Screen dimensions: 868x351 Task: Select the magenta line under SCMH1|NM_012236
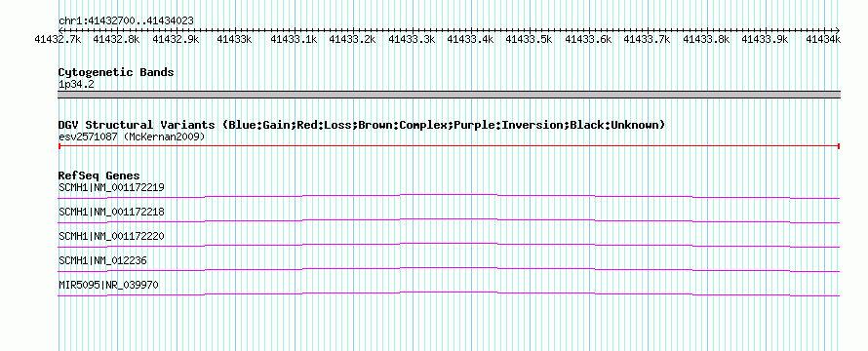click(449, 270)
